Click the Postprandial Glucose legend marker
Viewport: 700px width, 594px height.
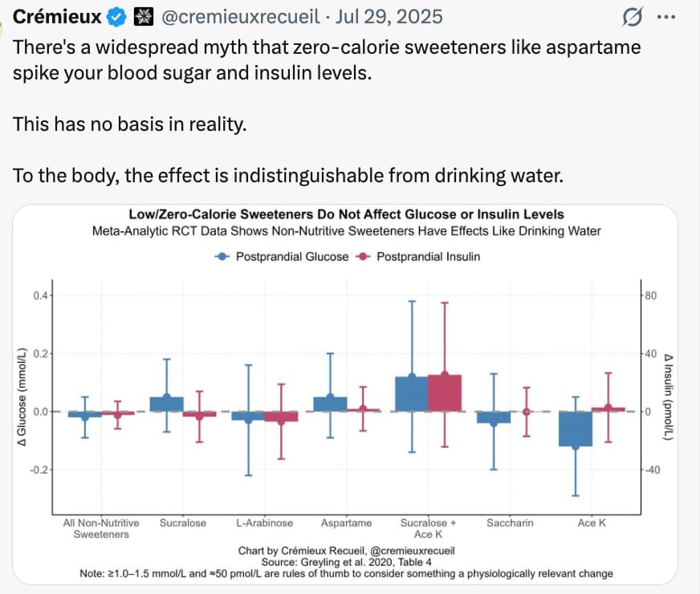click(x=222, y=257)
